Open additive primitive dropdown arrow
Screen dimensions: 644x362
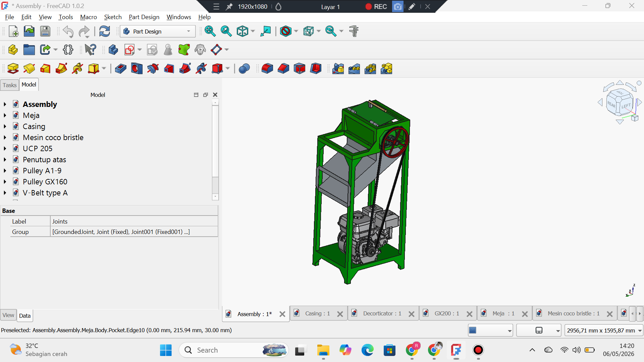pos(104,69)
